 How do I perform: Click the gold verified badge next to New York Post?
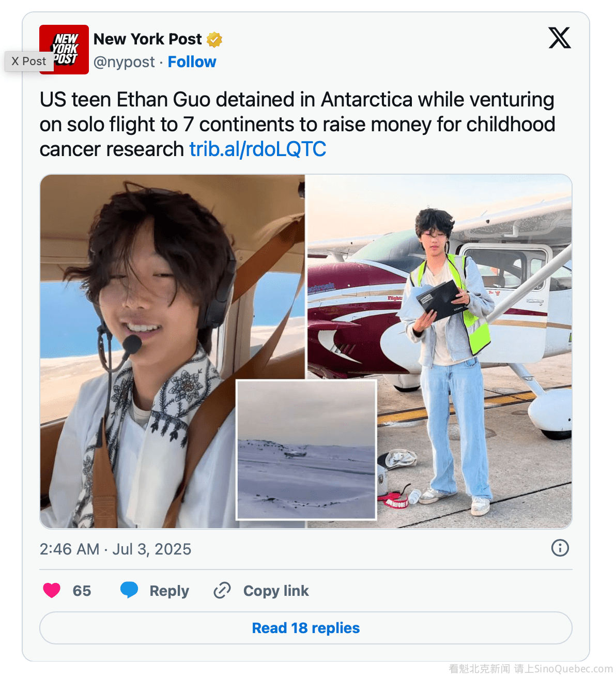point(214,39)
